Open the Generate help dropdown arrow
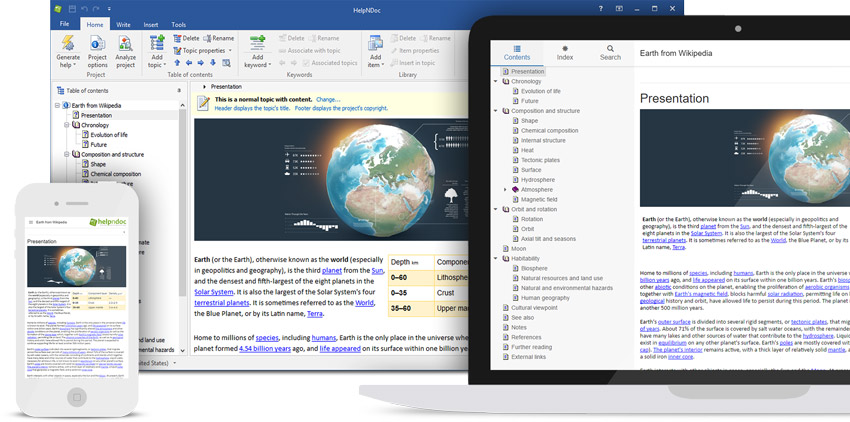The width and height of the screenshot is (850, 422). (x=75, y=66)
